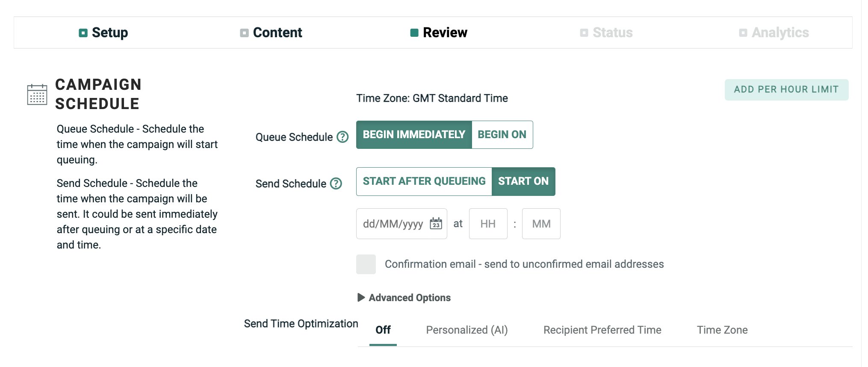Open the date picker calendar icon

tap(436, 224)
